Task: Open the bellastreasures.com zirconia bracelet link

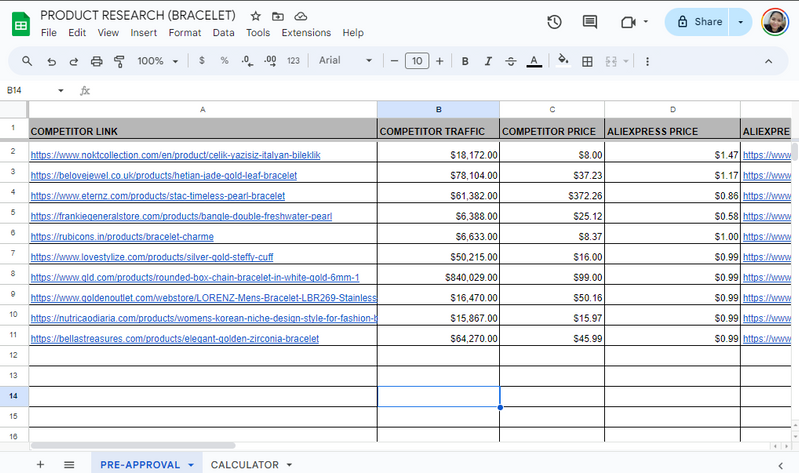Action: coord(175,338)
